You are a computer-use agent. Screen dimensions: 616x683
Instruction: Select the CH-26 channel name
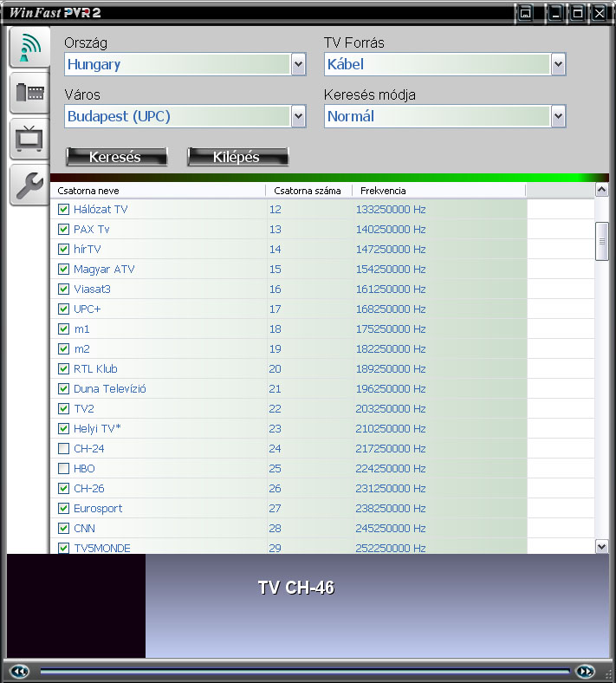(x=89, y=488)
